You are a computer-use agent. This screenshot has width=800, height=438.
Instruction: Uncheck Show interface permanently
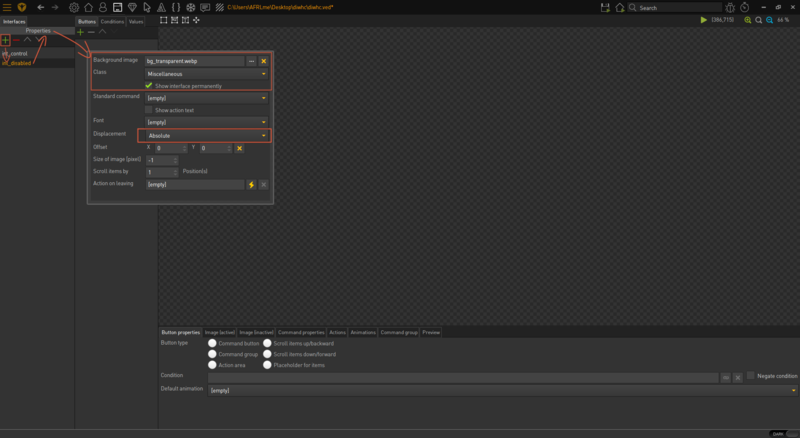149,86
